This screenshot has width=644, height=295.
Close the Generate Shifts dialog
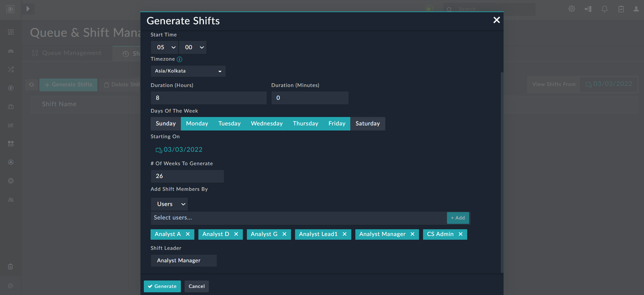(496, 20)
